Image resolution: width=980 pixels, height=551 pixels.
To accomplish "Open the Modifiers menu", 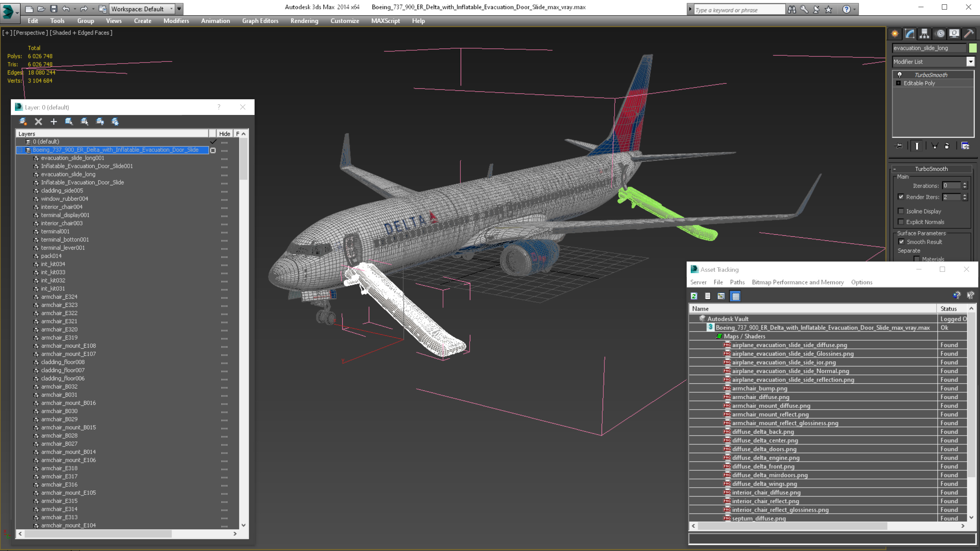I will [x=176, y=21].
